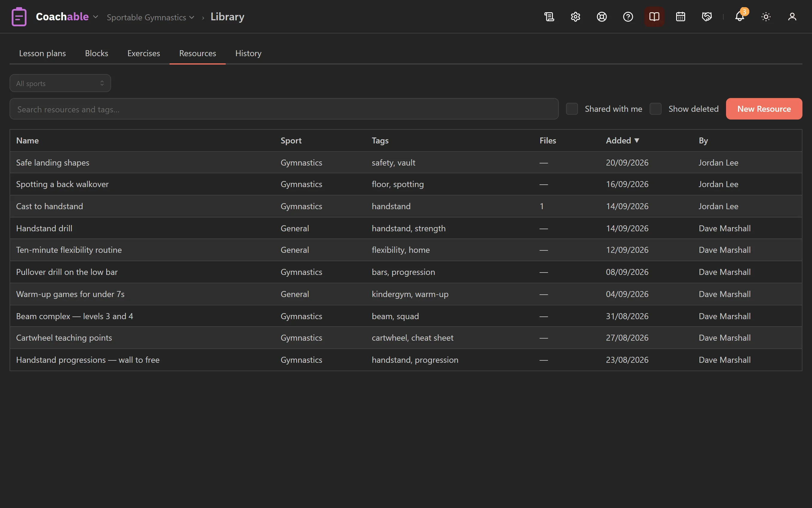Click the New Resource button

point(764,109)
